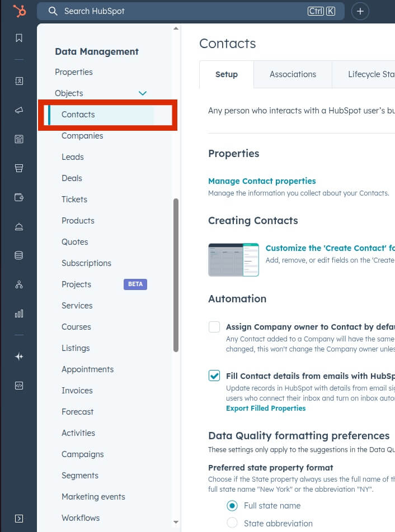Uncheck Fill Contact details from emails
Screen dimensions: 395x532
click(x=214, y=376)
